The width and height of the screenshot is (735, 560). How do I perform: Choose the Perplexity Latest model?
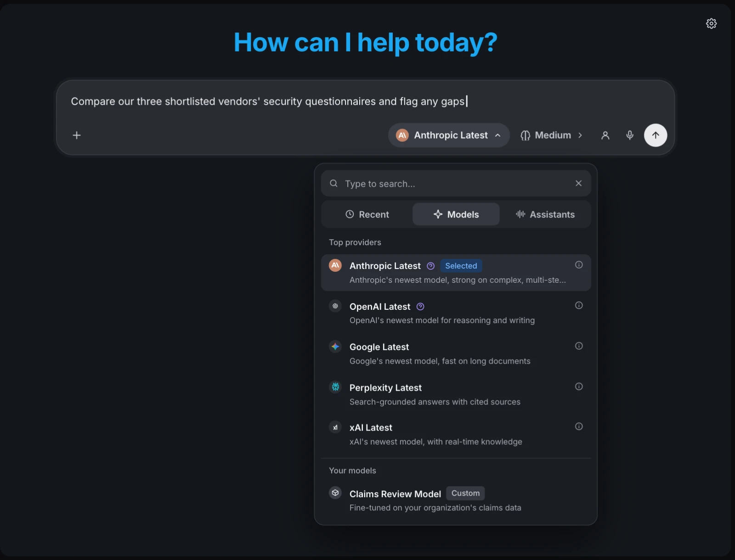click(x=456, y=394)
